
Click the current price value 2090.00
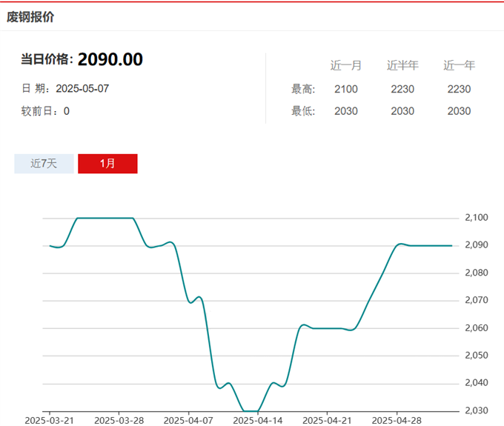[110, 59]
